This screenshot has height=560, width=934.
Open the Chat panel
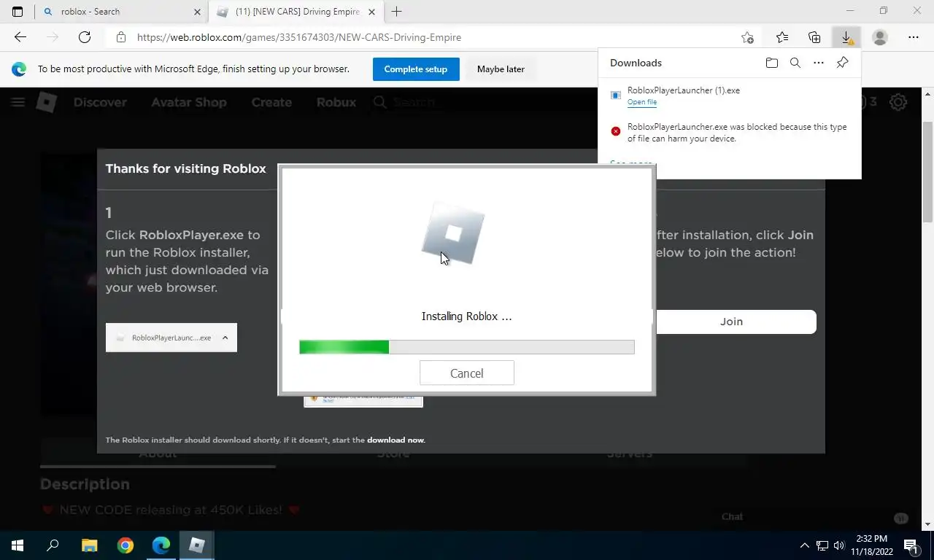point(732,516)
